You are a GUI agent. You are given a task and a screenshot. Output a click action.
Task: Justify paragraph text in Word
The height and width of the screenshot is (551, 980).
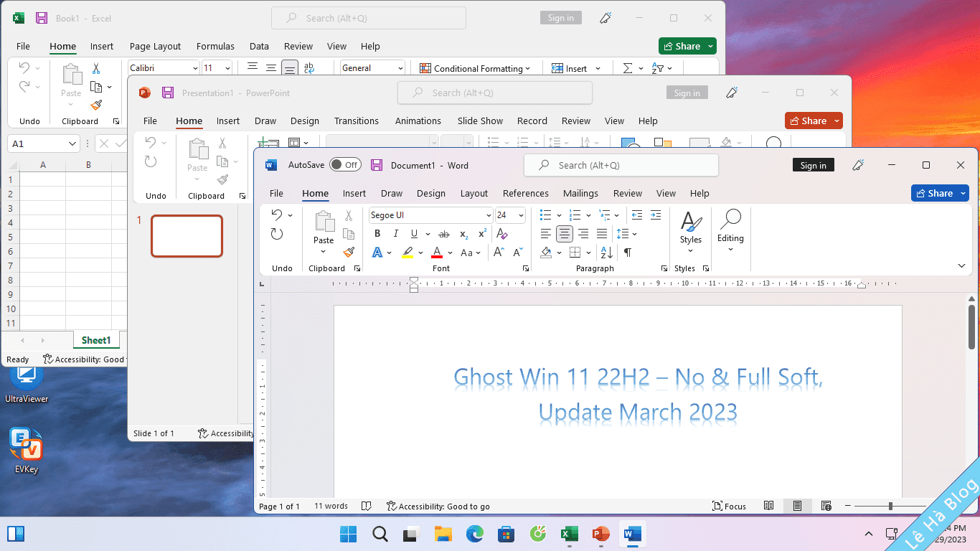click(x=602, y=234)
